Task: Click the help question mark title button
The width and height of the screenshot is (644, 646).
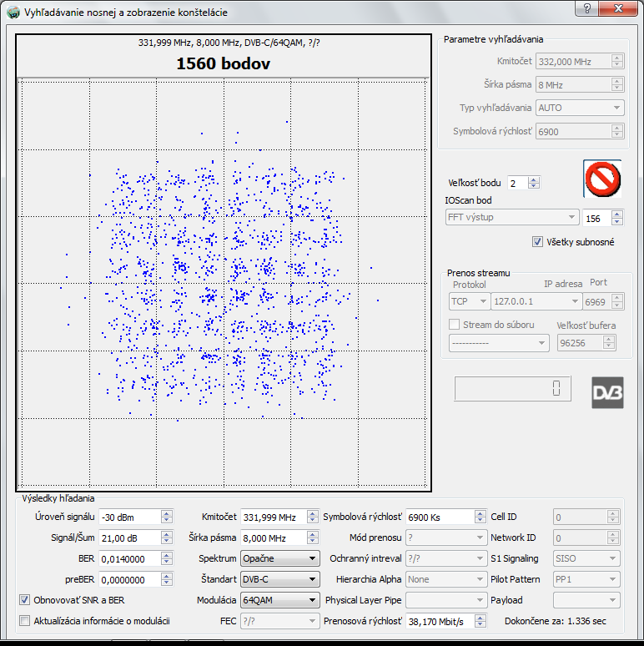Action: [x=587, y=8]
